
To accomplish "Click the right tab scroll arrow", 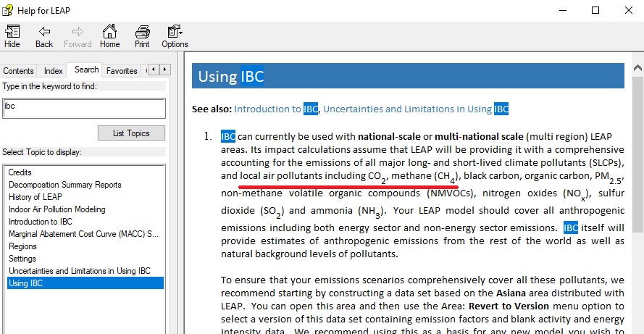I will pyautogui.click(x=164, y=70).
